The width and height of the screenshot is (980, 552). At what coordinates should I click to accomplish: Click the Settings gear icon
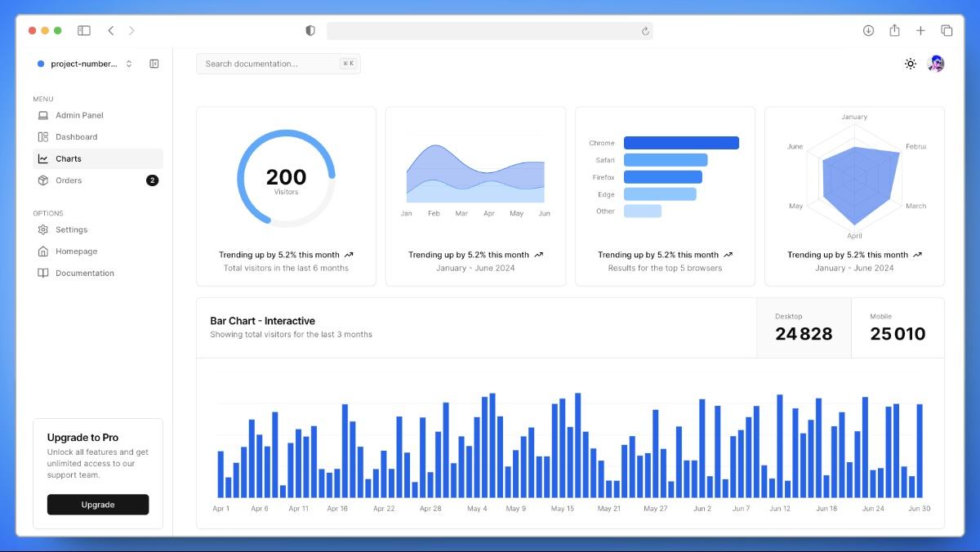(x=43, y=229)
